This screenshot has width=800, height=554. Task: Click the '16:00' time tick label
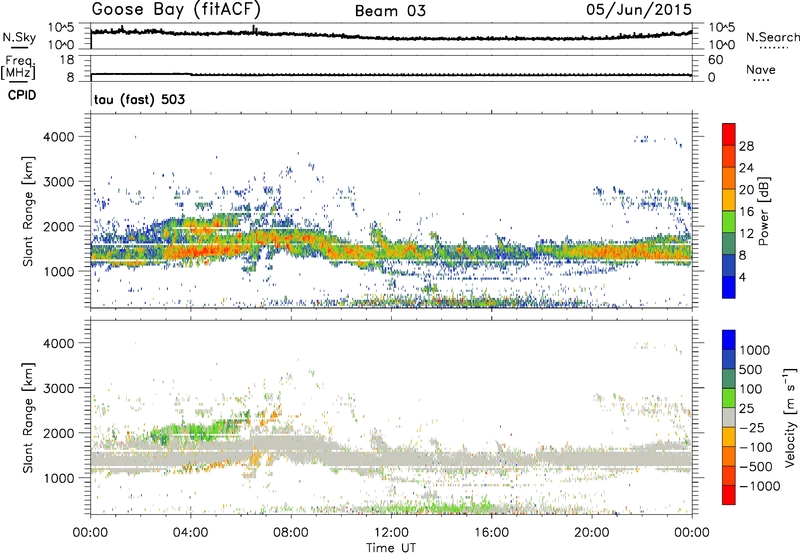point(491,533)
